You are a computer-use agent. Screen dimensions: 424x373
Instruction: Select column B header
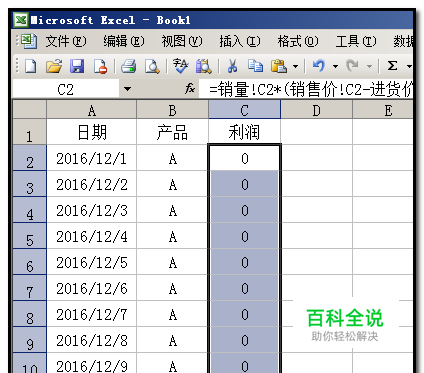pyautogui.click(x=172, y=110)
